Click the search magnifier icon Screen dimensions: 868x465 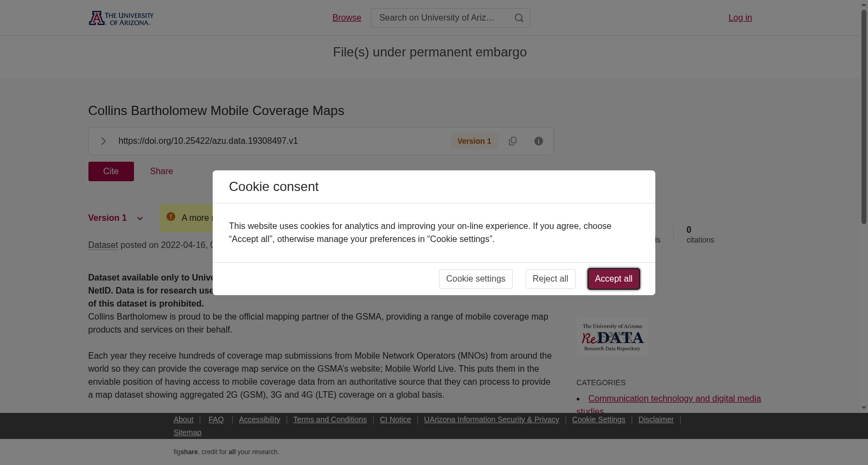coord(519,18)
